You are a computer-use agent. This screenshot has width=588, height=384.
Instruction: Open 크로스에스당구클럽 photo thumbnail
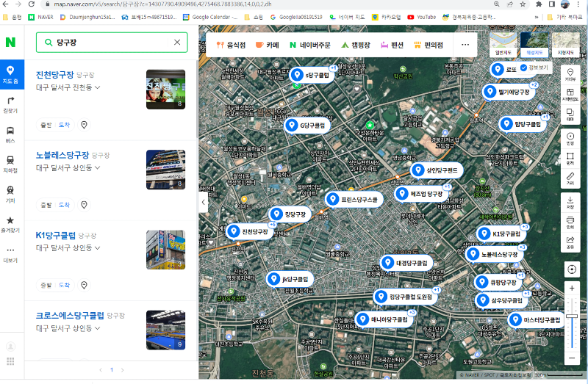coord(166,330)
